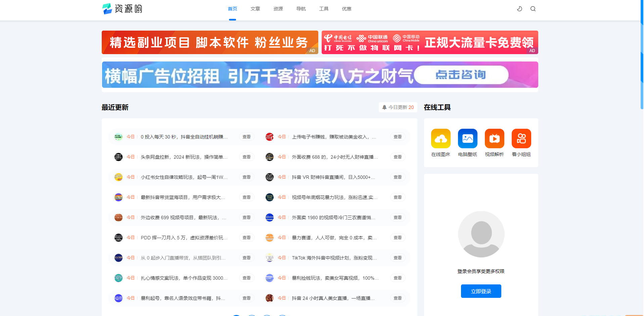The height and width of the screenshot is (316, 644).
Task: Open post 暴力赛道，人人可做
Action: [334, 238]
